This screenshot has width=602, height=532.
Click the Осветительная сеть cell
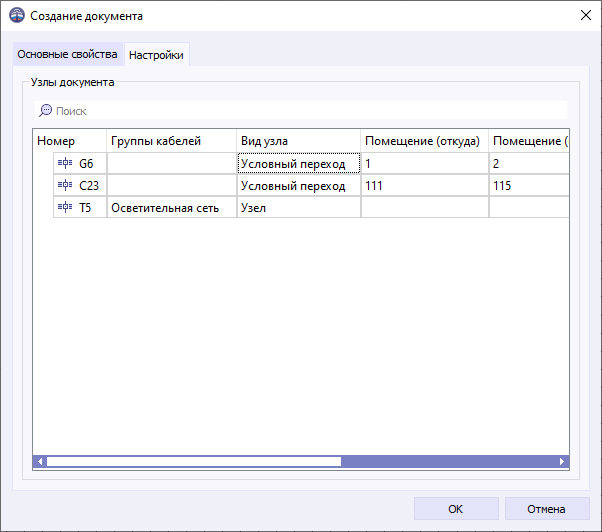[x=172, y=207]
